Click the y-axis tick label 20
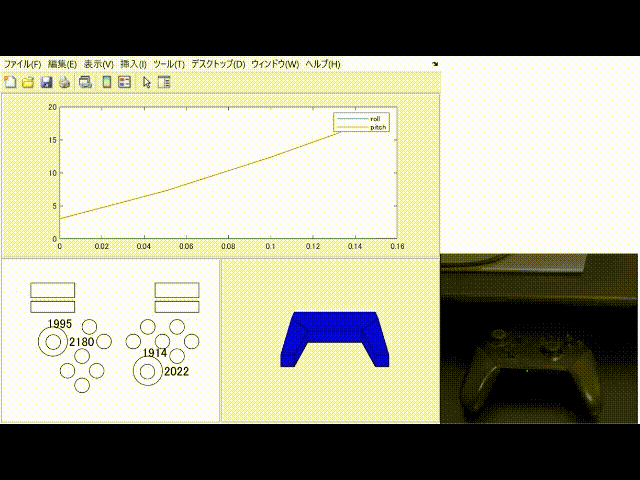 (52, 107)
